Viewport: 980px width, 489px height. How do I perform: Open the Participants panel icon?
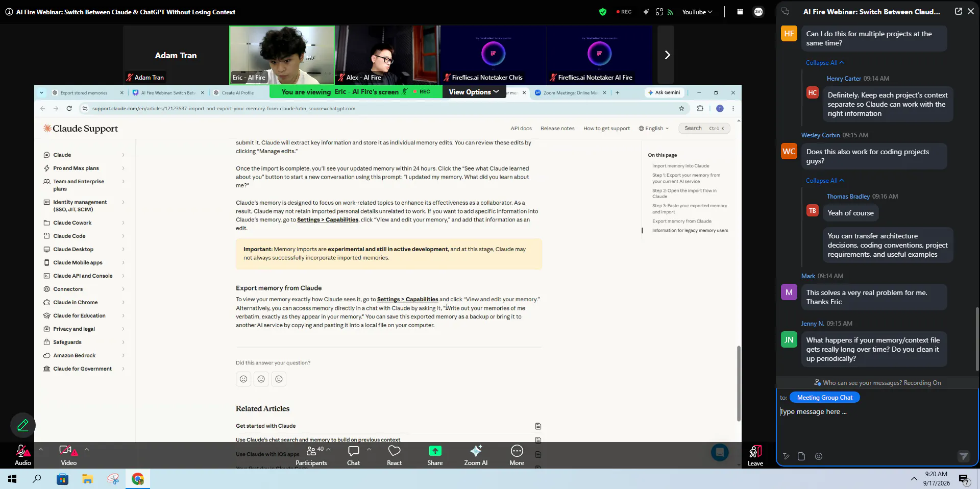coord(311,451)
